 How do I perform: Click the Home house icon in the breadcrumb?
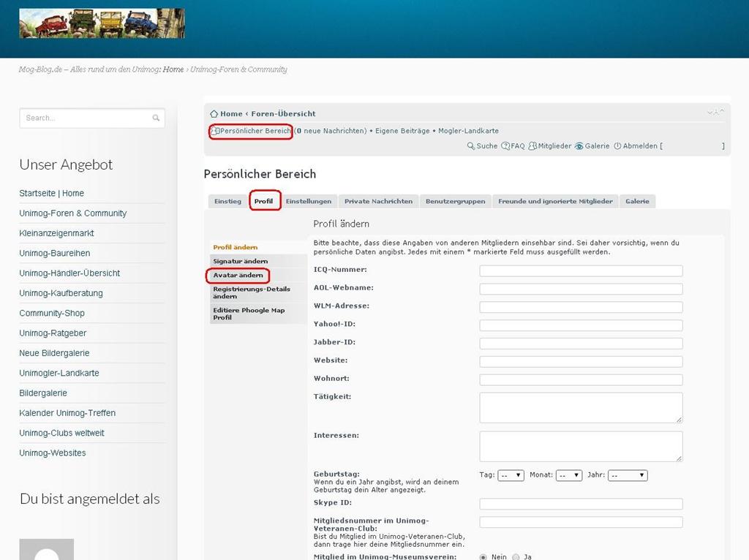pos(214,114)
